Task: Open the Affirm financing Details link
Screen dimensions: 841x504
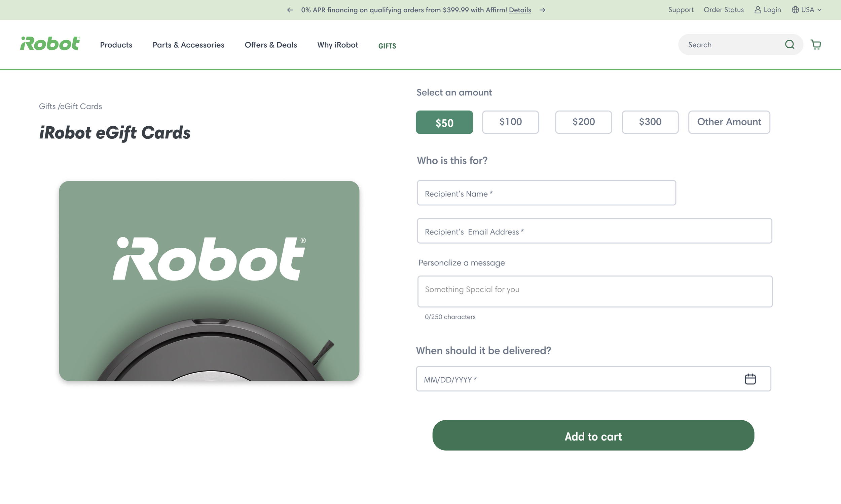Action: pyautogui.click(x=519, y=10)
